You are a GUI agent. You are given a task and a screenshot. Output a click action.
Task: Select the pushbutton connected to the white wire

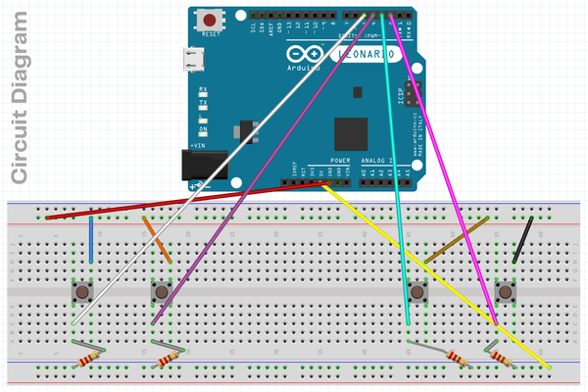(82, 292)
